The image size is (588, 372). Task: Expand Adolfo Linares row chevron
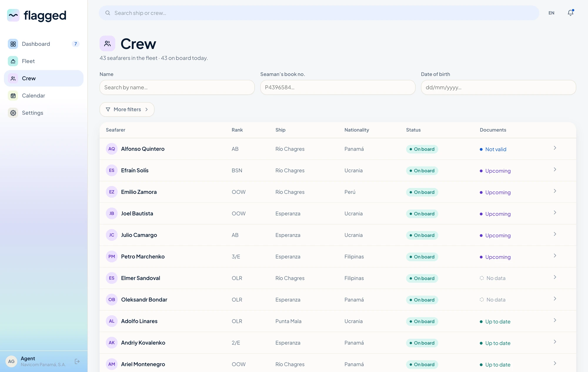pyautogui.click(x=555, y=320)
